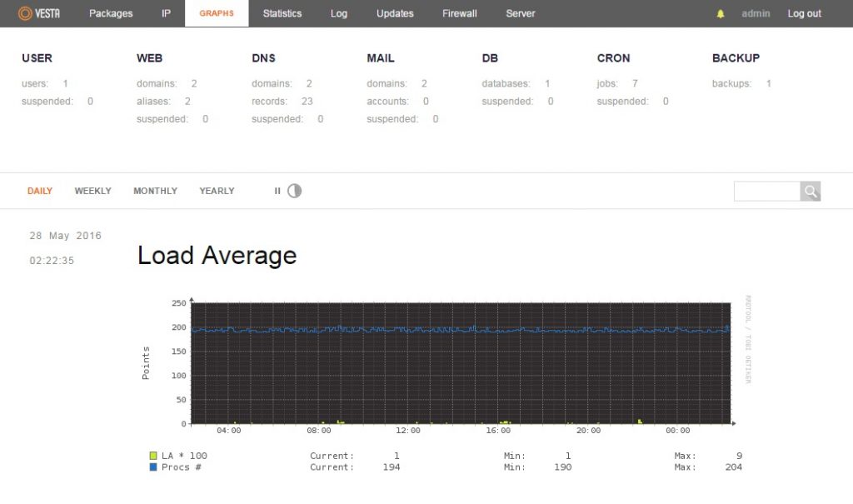
Task: Open the notifications bell icon
Action: [721, 13]
